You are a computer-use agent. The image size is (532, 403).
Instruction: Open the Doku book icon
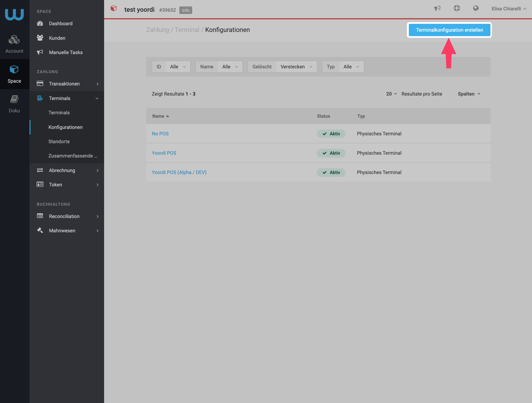[x=14, y=99]
